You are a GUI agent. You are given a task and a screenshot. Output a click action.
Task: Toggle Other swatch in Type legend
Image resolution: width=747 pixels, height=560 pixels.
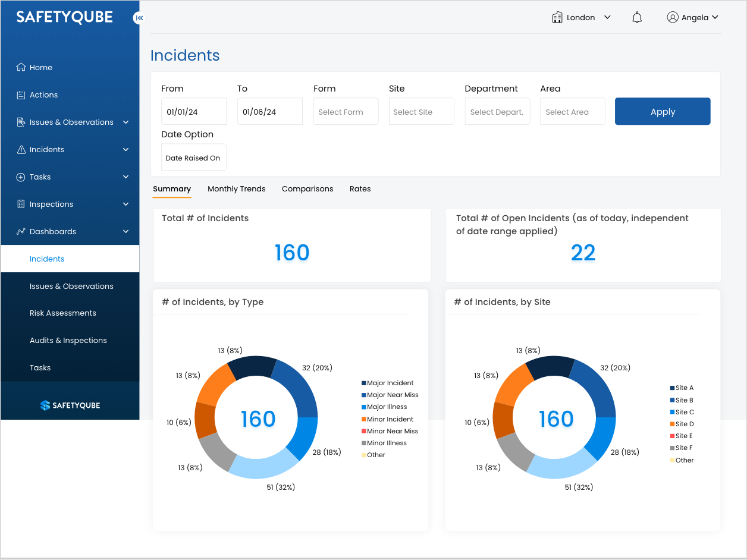coord(364,455)
